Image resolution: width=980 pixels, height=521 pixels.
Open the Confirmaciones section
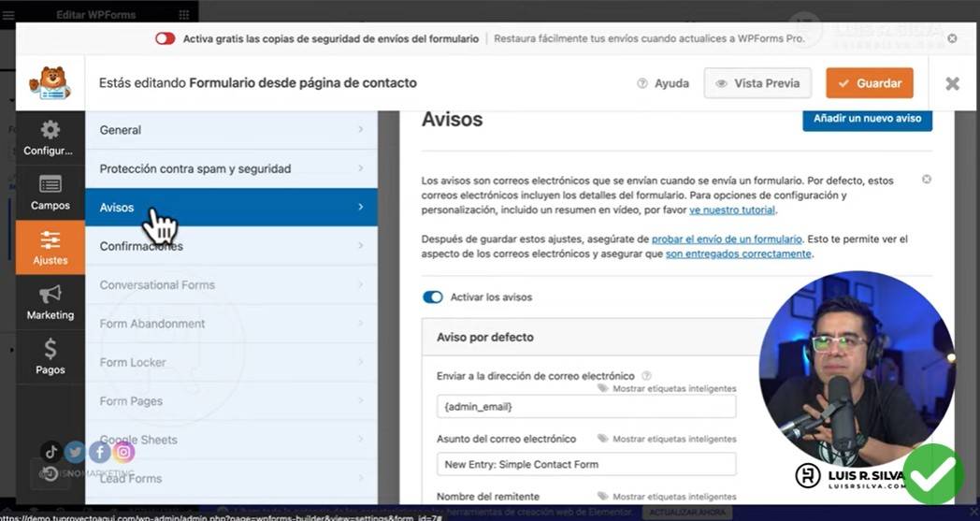(x=231, y=246)
